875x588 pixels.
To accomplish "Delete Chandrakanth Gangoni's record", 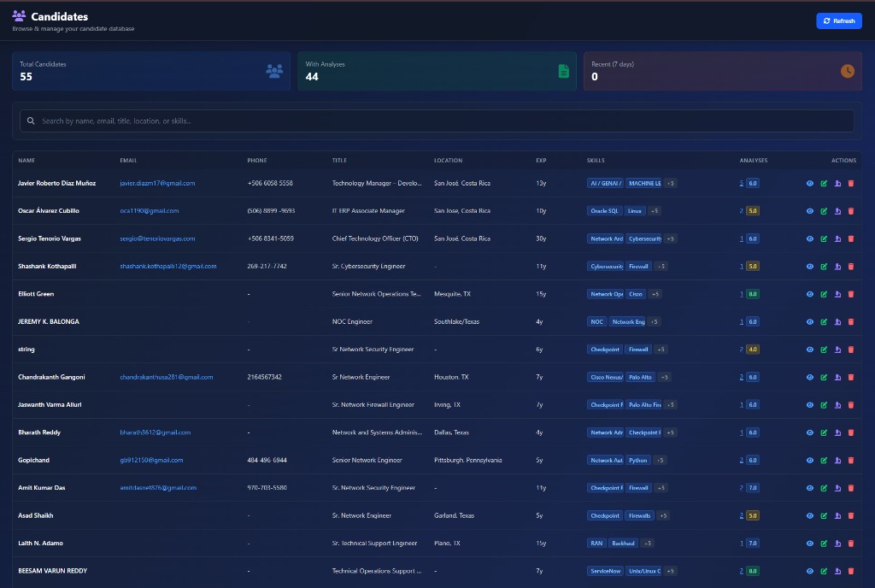I will [x=851, y=377].
